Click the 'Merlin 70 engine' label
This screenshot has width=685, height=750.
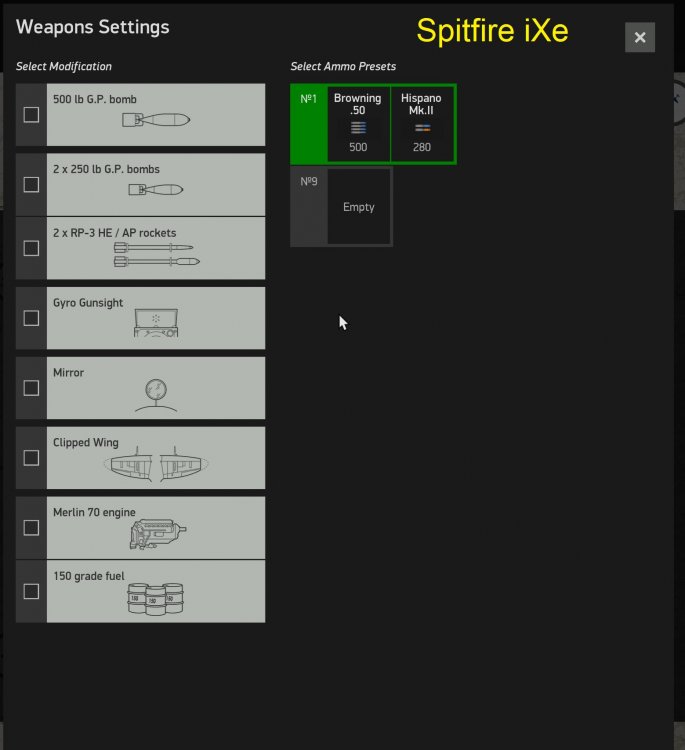94,513
